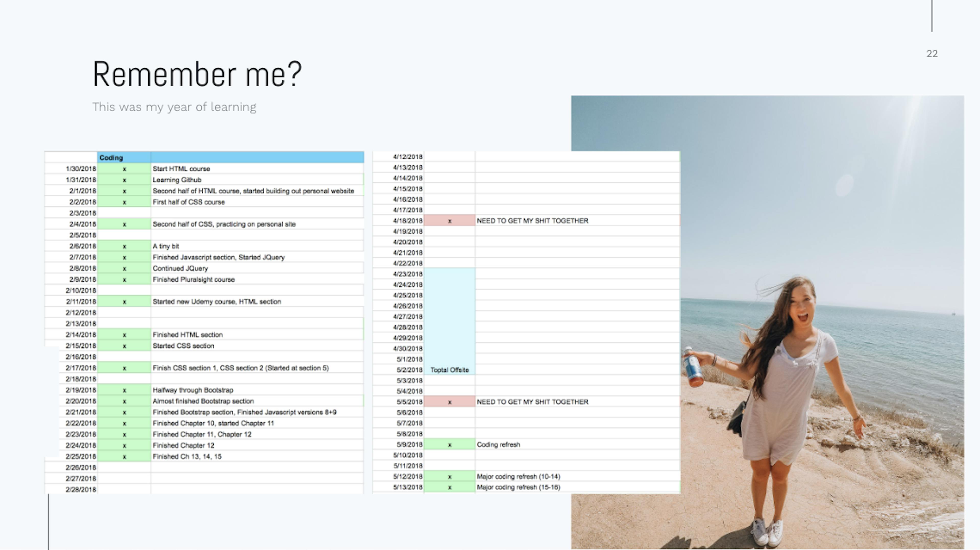Click 'NEED TO GET MY SHIT TOGETHER' on 4/18/2018
The width and height of the screenshot is (980, 550).
(578, 221)
